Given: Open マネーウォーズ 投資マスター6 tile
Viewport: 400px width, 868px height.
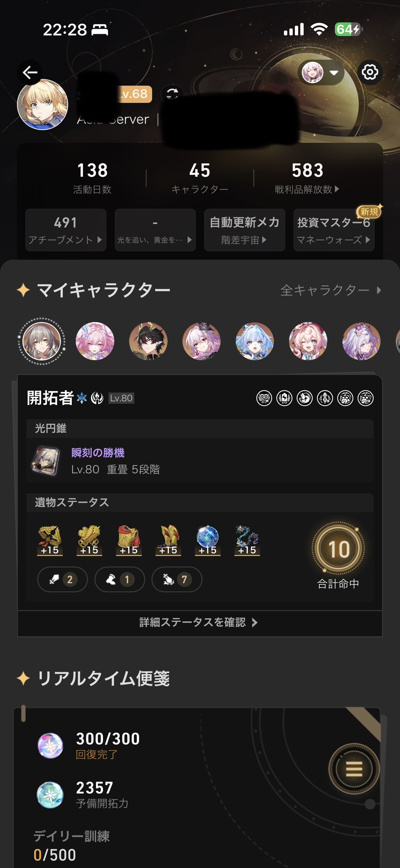Looking at the screenshot, I should click(x=334, y=230).
